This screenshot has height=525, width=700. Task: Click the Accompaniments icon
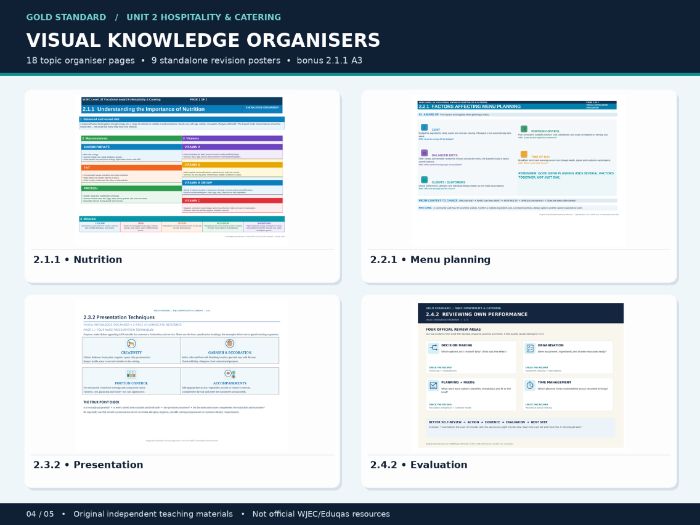point(229,374)
